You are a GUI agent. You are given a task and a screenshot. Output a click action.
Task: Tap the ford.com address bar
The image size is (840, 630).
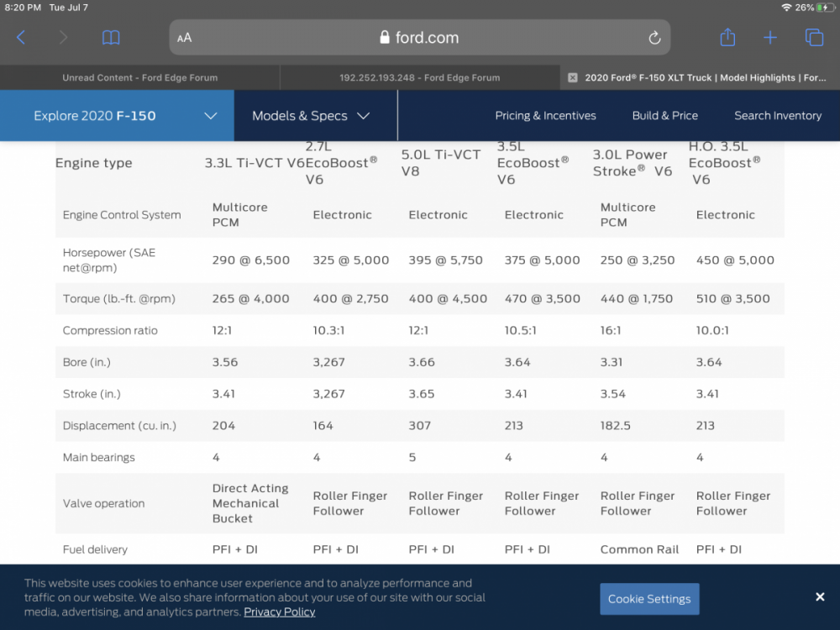(x=420, y=38)
